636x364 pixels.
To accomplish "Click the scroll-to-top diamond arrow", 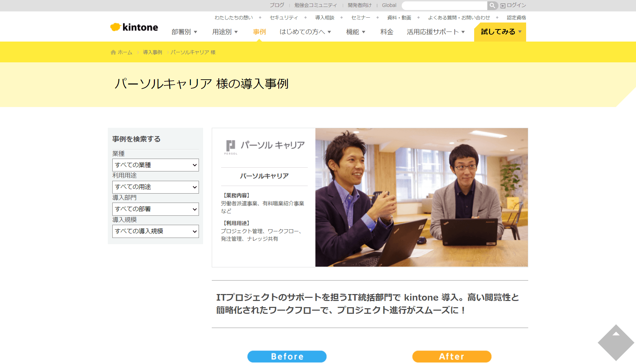I will coord(616,342).
